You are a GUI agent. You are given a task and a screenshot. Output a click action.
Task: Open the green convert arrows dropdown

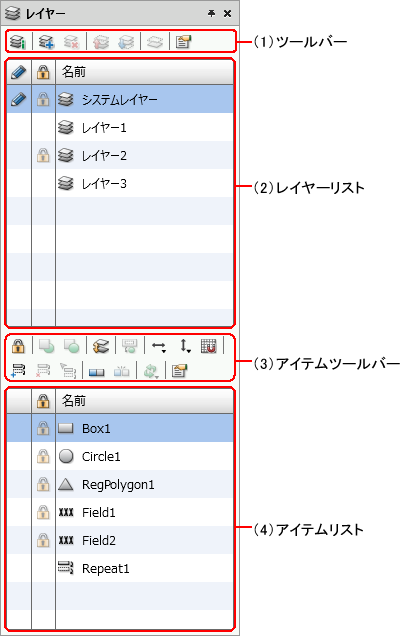[151, 370]
